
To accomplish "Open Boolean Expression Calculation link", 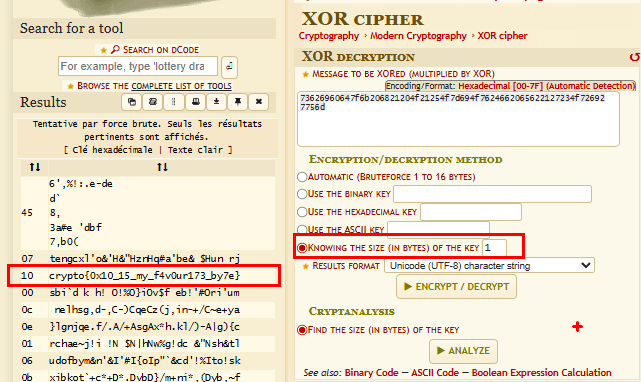I will [541, 373].
